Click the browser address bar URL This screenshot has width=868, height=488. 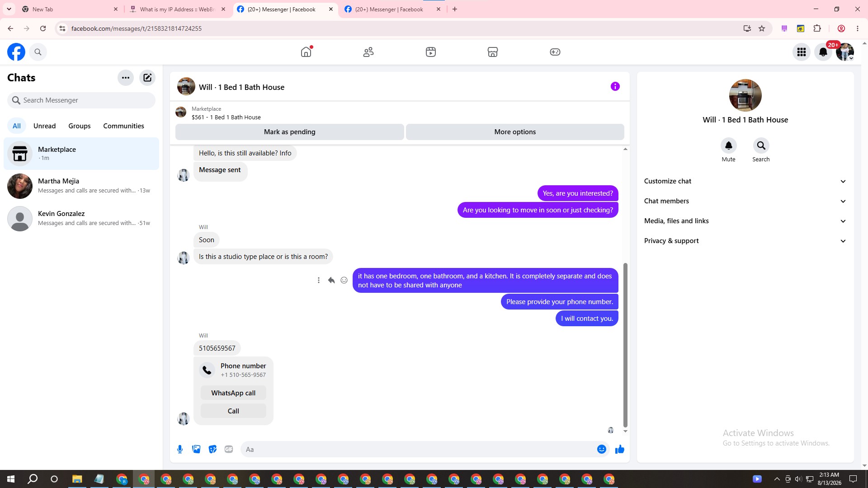(137, 28)
